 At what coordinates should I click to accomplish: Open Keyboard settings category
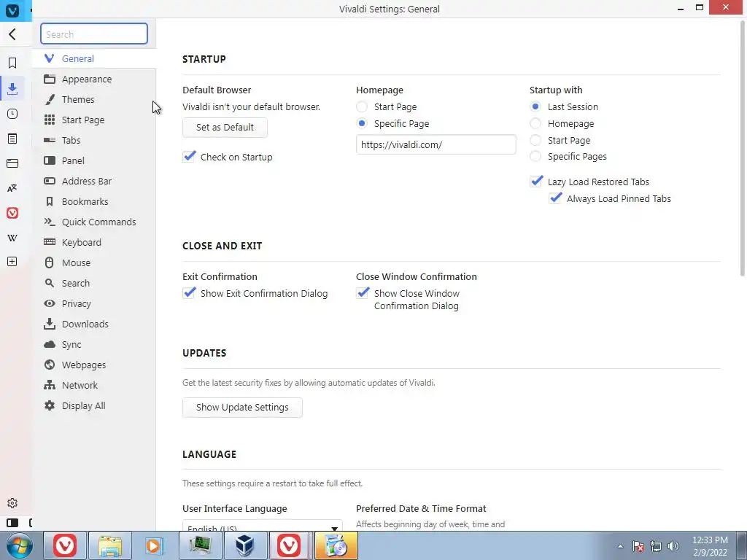point(94,242)
